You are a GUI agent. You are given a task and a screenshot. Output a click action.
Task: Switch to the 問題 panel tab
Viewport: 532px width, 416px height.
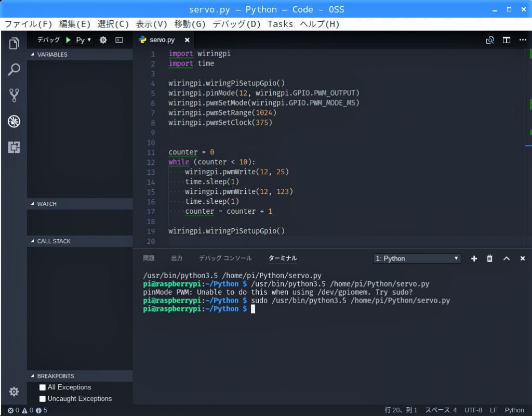point(149,258)
